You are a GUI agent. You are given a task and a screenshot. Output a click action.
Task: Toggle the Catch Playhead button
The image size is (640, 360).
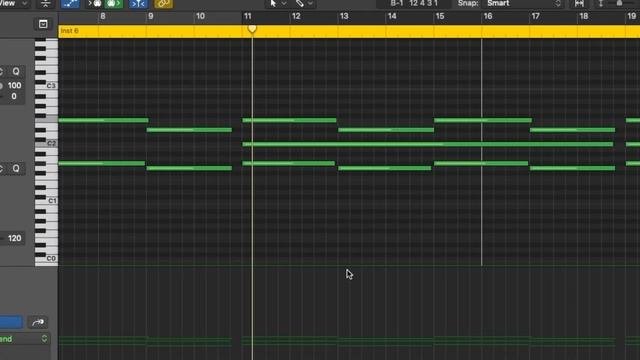pos(138,4)
